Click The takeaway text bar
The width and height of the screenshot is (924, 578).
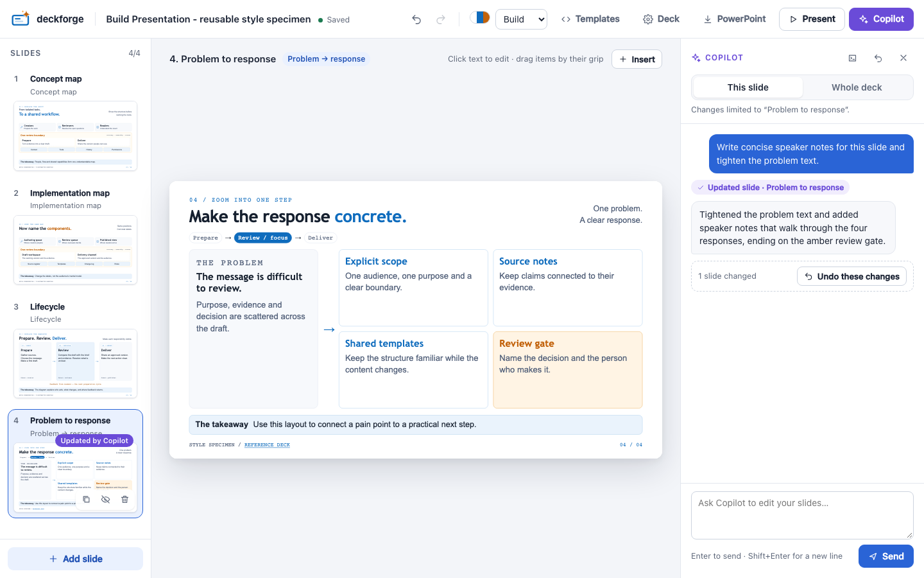tap(416, 425)
